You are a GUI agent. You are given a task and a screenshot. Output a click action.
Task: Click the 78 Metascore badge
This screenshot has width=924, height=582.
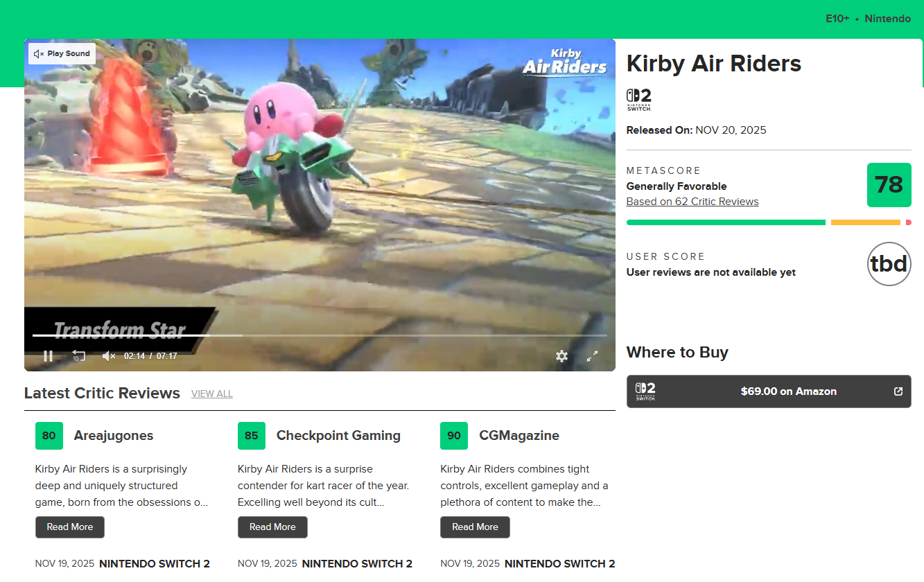(x=889, y=185)
